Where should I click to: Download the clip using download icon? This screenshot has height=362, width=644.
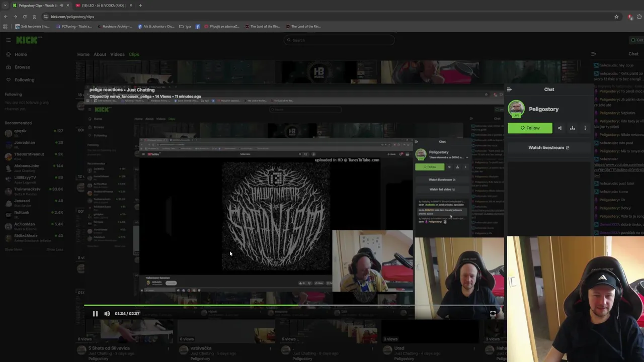click(x=572, y=128)
